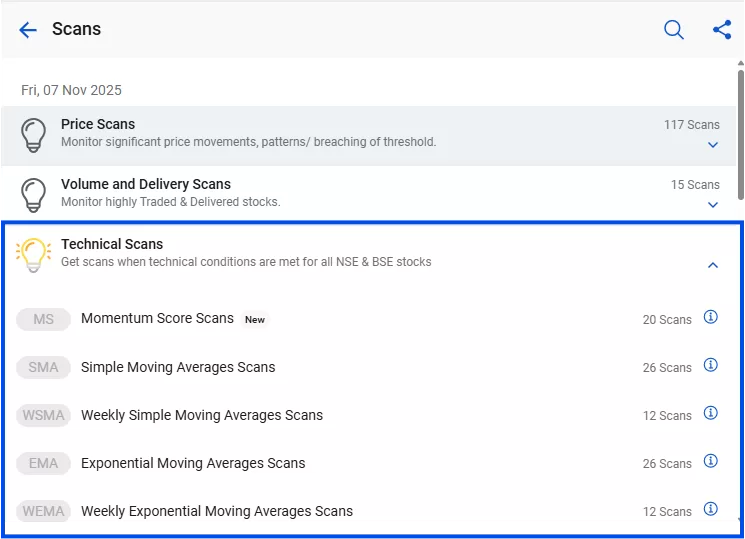Click the EMA badge label
This screenshot has height=539, width=745.
[x=43, y=463]
